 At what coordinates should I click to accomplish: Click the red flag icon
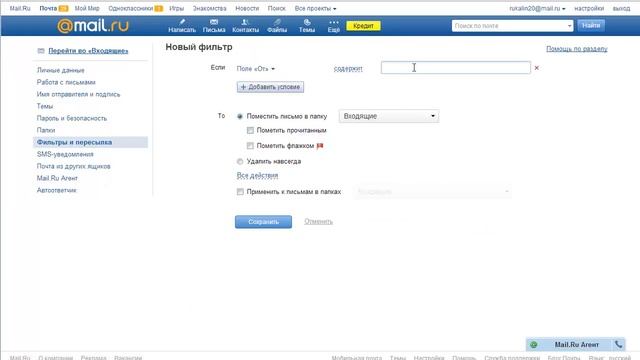pyautogui.click(x=320, y=146)
